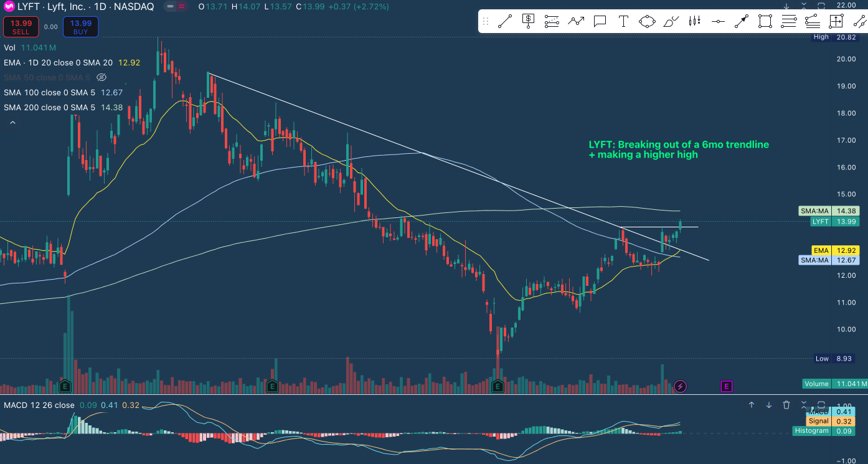Click the EMA 12.92 price label
The image size is (868, 464).
[x=836, y=250]
